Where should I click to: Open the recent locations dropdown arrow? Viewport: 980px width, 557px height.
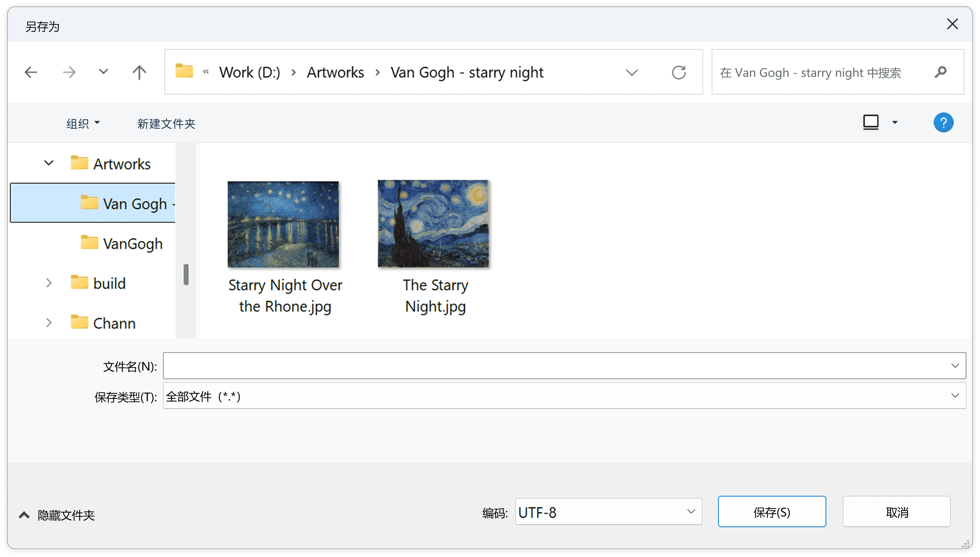pos(103,71)
